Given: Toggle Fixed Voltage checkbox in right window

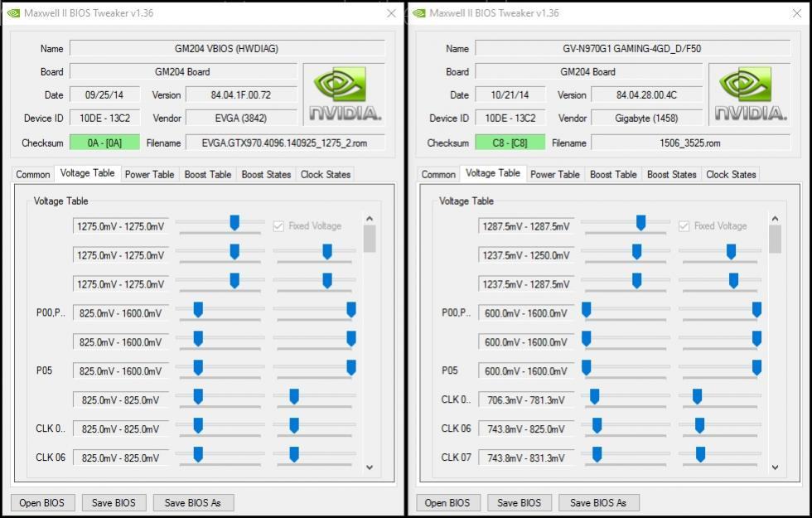Looking at the screenshot, I should 684,226.
